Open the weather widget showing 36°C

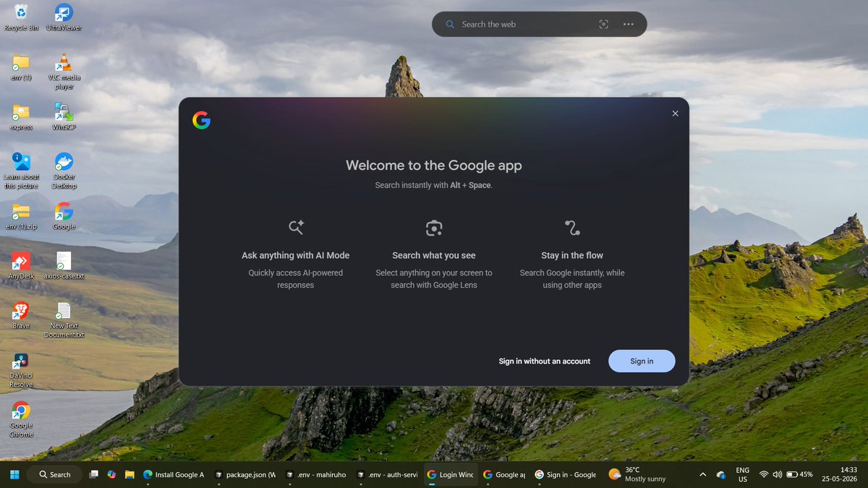[x=637, y=474]
